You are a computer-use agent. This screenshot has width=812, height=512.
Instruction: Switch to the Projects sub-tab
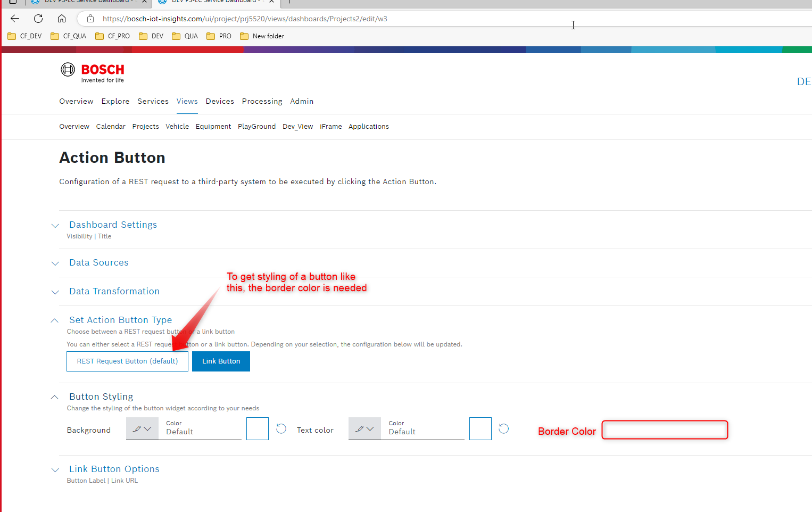click(145, 127)
